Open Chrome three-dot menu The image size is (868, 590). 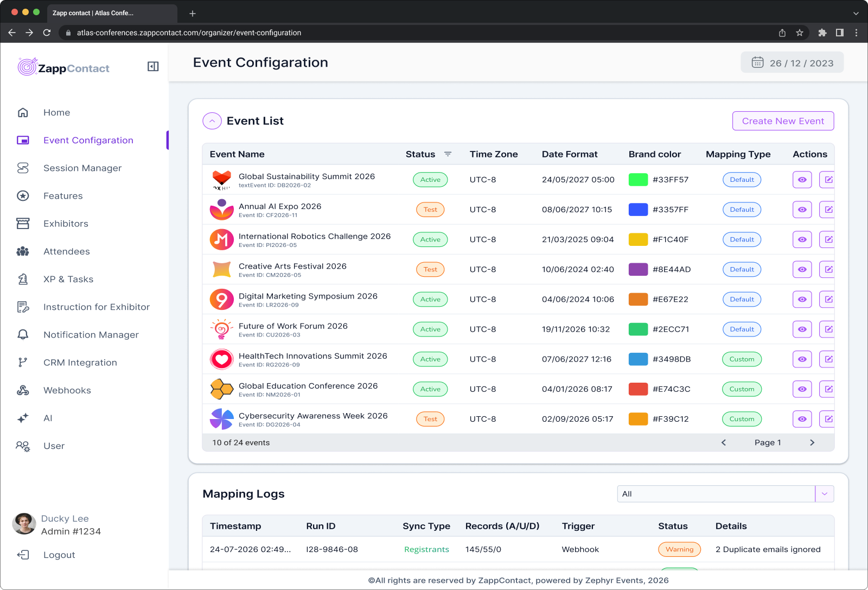point(857,33)
